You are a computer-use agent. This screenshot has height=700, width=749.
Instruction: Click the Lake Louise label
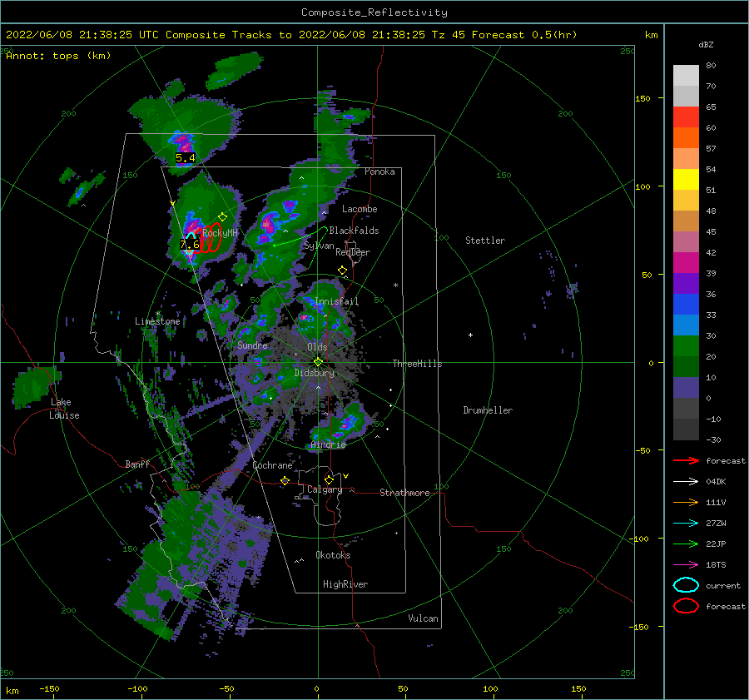64,409
